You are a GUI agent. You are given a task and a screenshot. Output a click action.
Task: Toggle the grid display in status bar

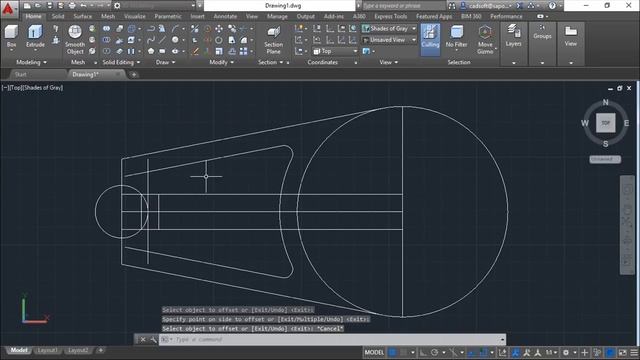click(392, 352)
